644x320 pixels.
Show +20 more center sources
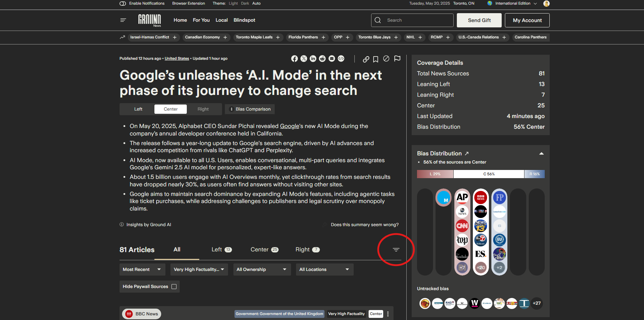[x=481, y=268]
